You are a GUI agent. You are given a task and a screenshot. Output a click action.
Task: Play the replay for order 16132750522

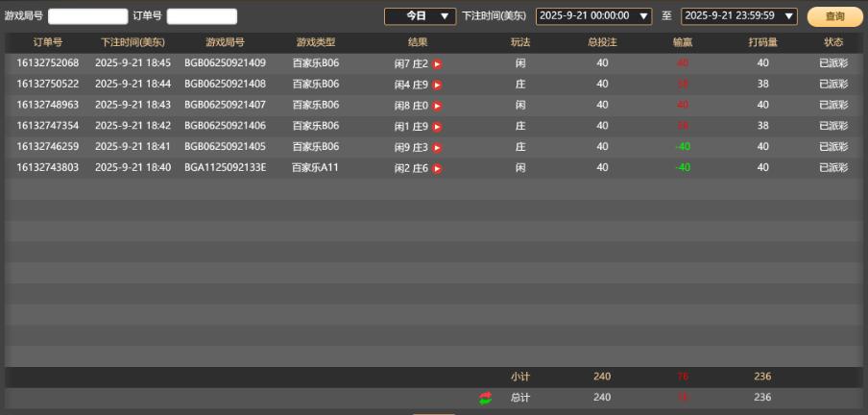(437, 85)
